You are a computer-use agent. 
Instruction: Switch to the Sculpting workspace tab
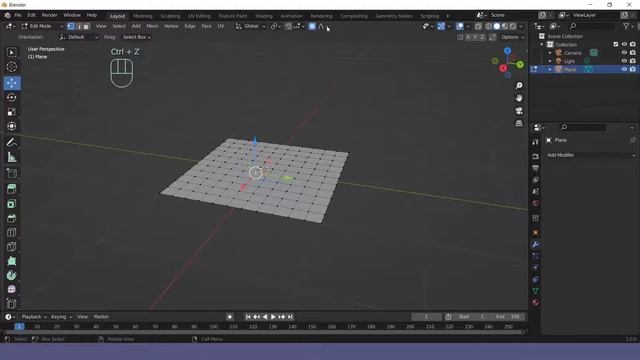[170, 16]
